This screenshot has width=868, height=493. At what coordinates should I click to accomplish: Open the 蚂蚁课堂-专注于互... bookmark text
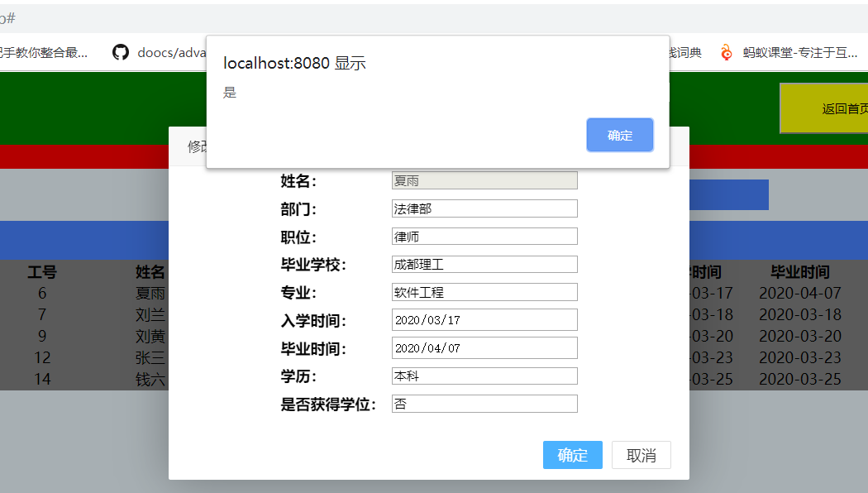click(x=800, y=53)
